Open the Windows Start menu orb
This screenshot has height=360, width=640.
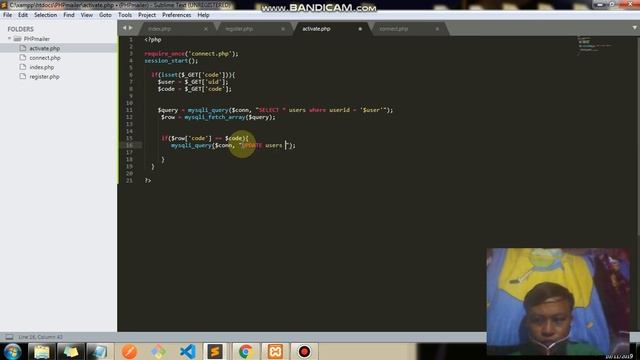pyautogui.click(x=12, y=351)
